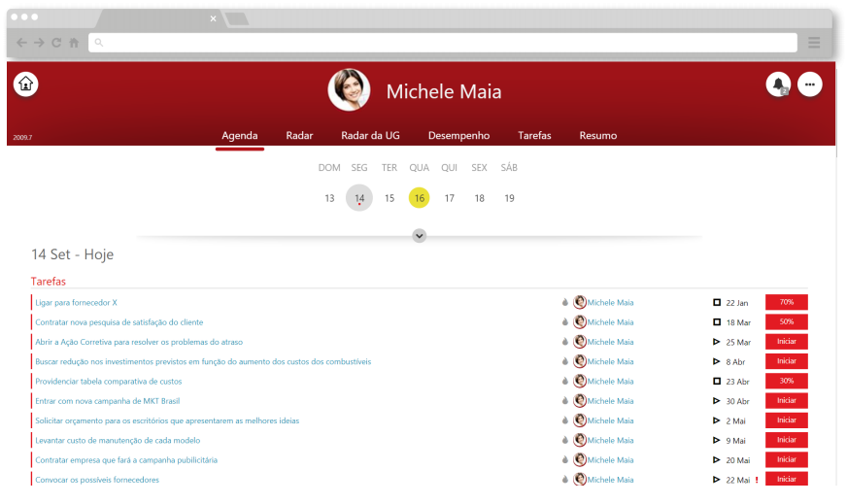This screenshot has width=847, height=504.
Task: Click Iniciar on the 9 Mai task
Action: pyautogui.click(x=787, y=440)
